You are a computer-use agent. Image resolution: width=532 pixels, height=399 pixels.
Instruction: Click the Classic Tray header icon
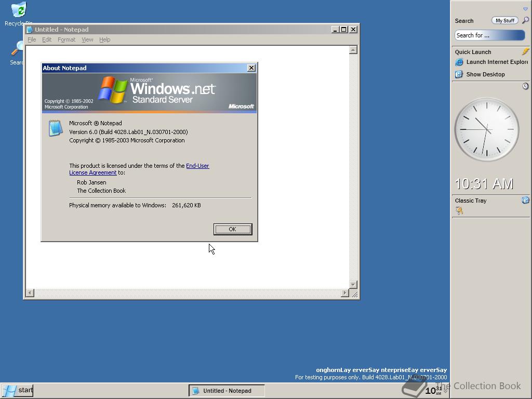point(526,200)
